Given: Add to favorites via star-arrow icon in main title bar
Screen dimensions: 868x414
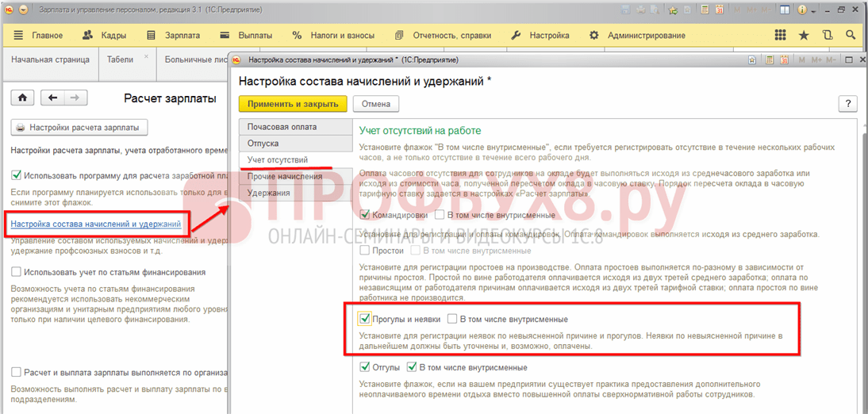Looking at the screenshot, I should (673, 10).
